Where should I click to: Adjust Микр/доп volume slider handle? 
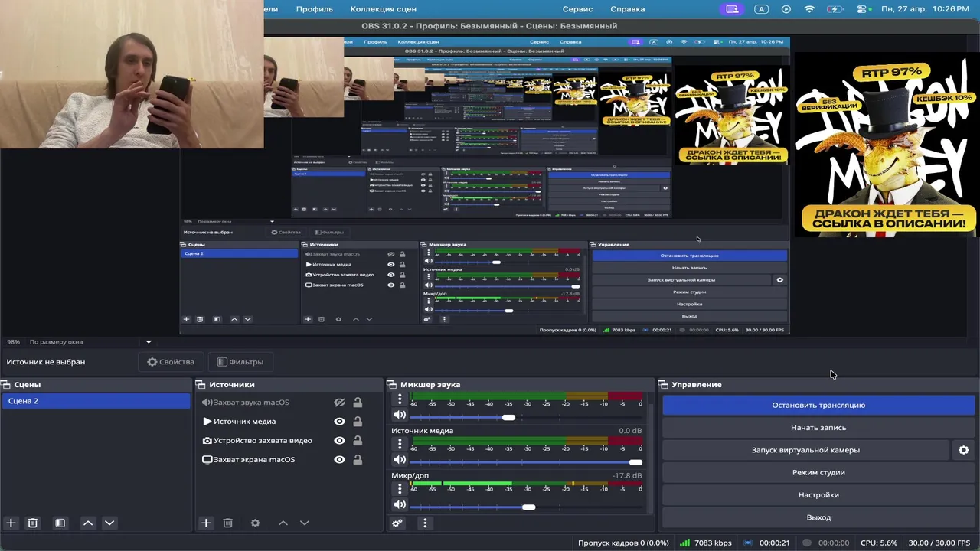528,507
